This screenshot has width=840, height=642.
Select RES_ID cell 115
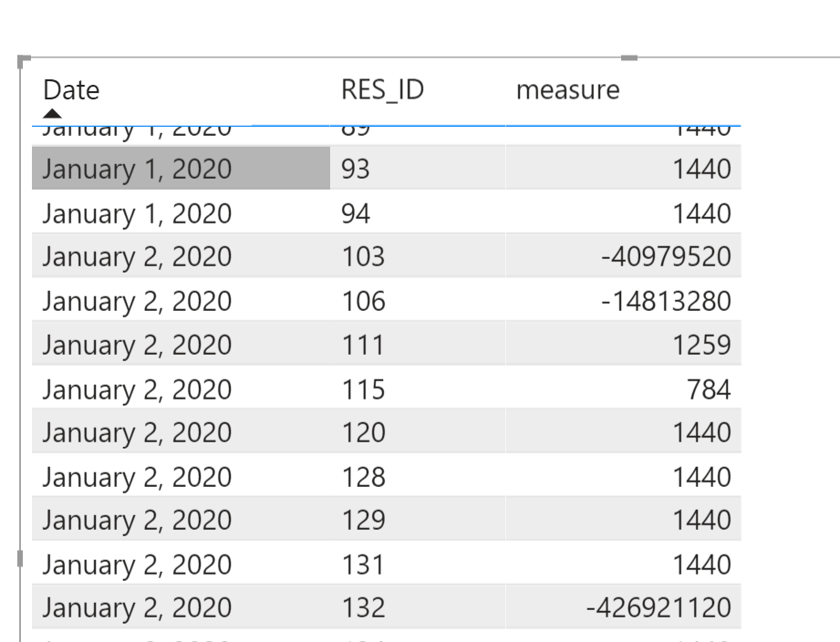418,388
